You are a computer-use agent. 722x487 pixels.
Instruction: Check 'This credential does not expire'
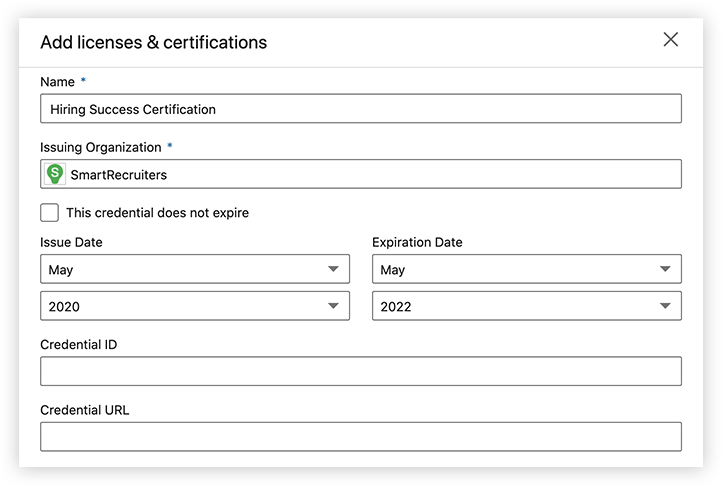49,213
